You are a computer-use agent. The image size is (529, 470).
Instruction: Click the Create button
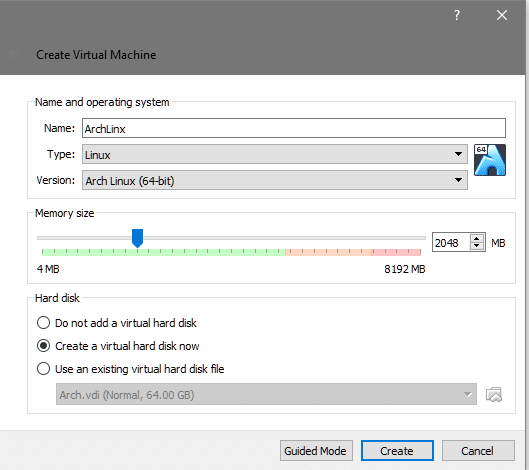(397, 450)
